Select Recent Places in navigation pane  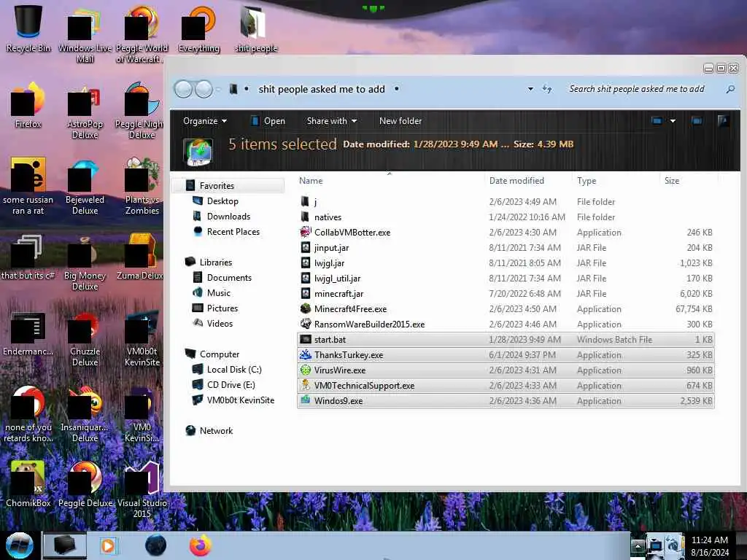(233, 231)
